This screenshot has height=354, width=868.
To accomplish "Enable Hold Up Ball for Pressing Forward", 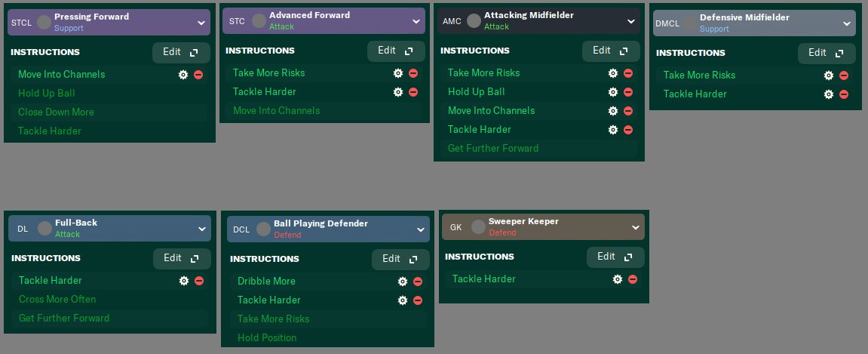I will [x=47, y=94].
